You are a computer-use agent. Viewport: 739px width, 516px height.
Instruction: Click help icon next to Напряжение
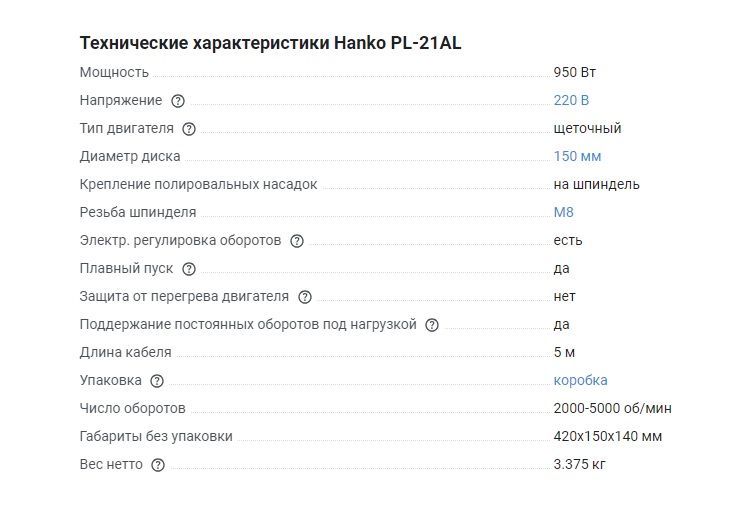178,101
